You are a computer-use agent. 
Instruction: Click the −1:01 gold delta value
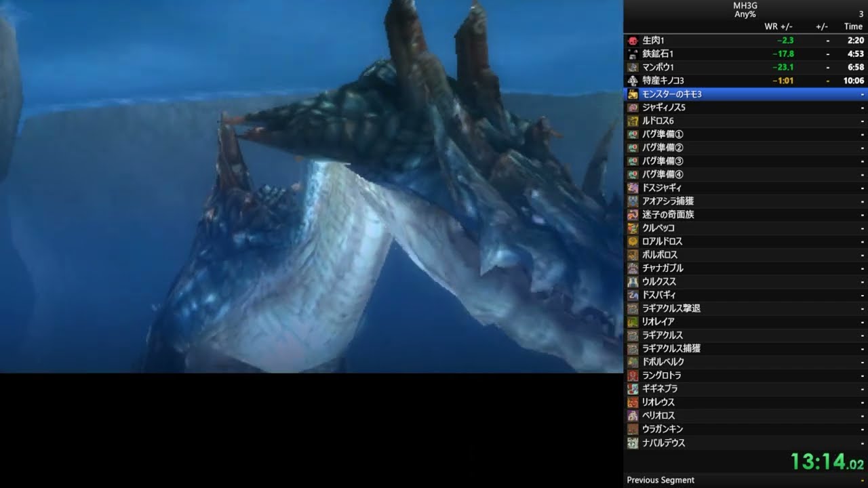783,81
